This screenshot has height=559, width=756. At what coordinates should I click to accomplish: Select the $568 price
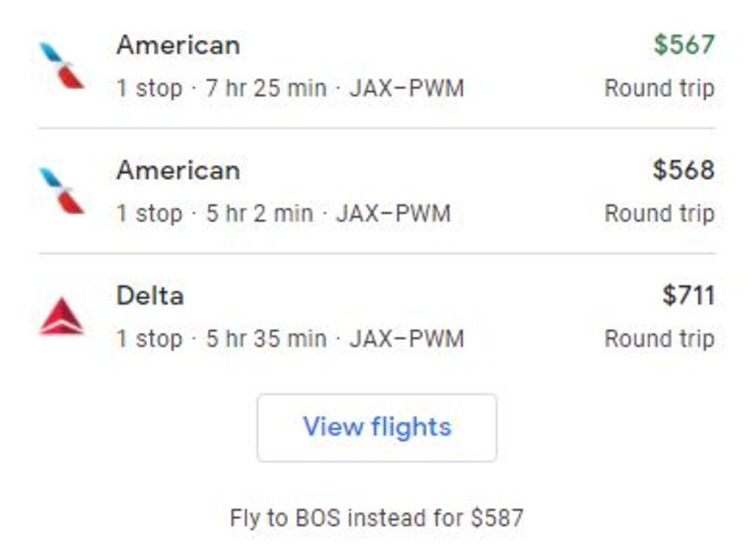[683, 170]
